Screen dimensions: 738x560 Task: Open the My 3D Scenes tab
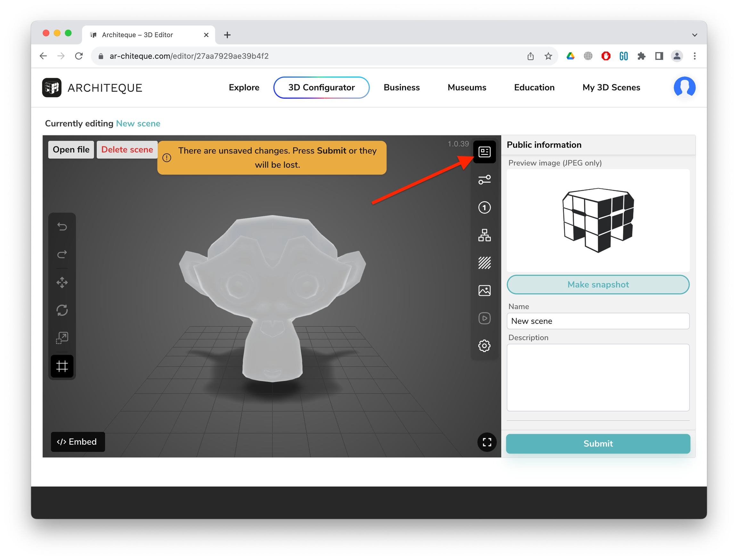(611, 87)
